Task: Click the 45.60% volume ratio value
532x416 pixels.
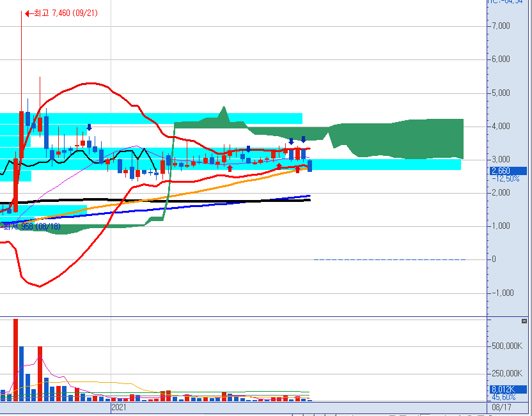Action: point(503,397)
